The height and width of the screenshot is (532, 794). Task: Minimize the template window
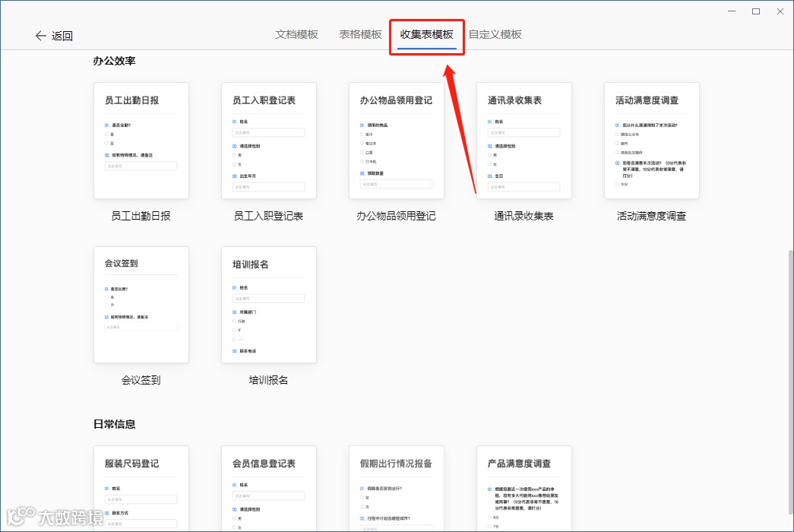click(732, 11)
